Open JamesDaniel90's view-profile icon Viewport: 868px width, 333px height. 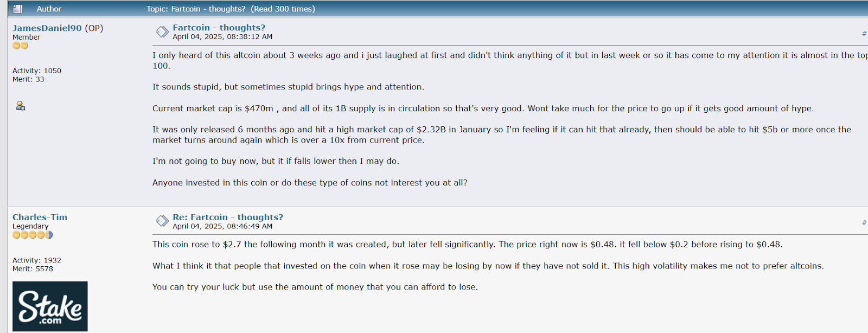tap(21, 106)
